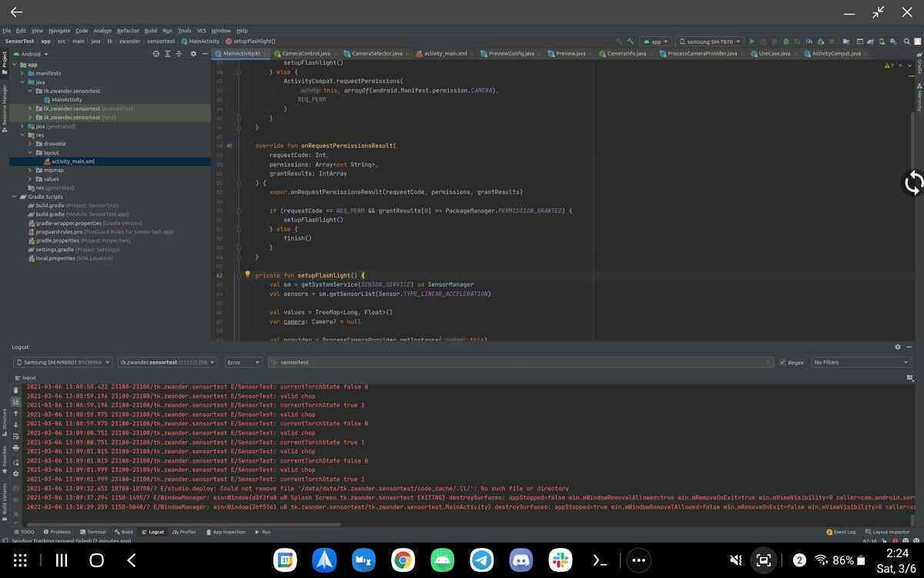The image size is (924, 578).
Task: Click the Up the stack trace arrow in logcat
Action: tap(15, 414)
